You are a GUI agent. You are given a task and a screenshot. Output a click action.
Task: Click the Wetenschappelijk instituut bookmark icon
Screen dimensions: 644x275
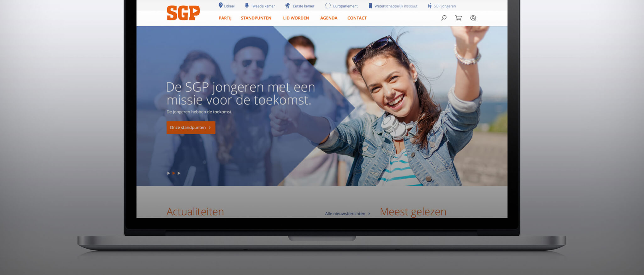tap(370, 6)
